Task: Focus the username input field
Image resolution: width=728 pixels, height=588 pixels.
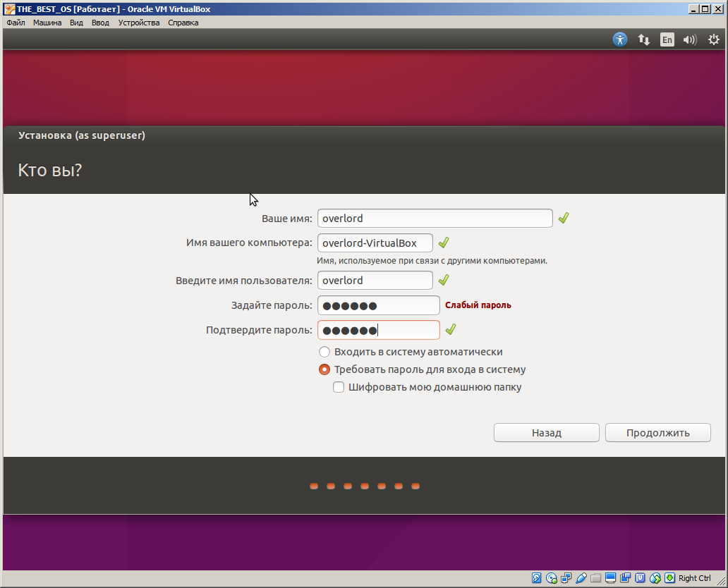Action: (x=375, y=281)
